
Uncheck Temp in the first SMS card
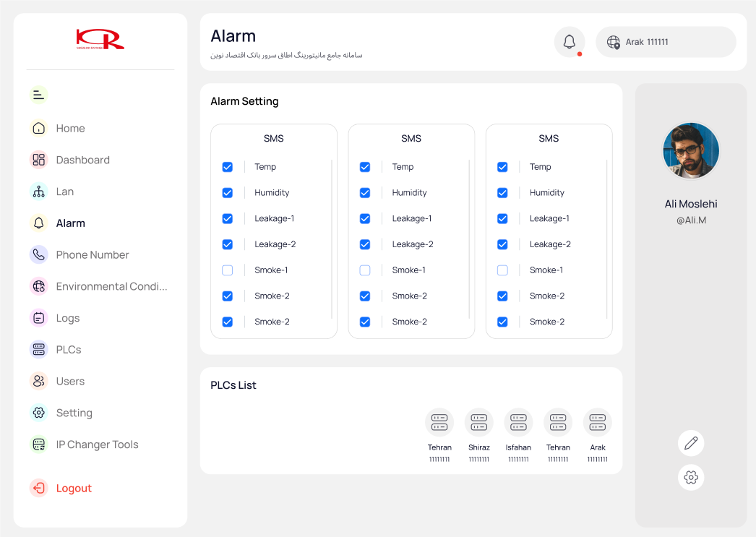point(228,167)
